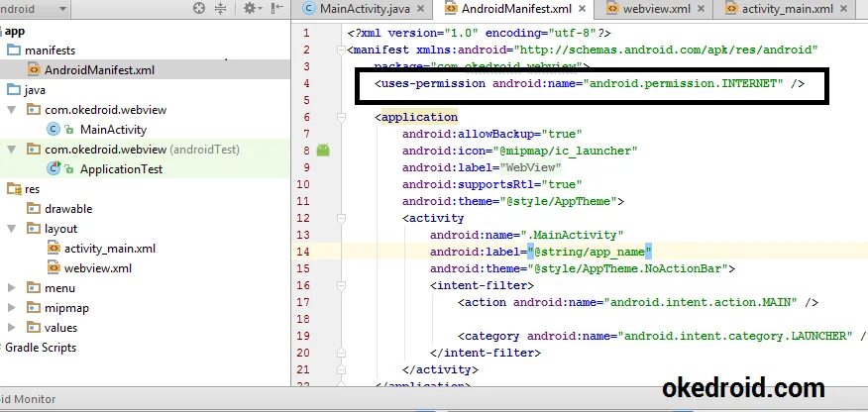Screen dimensions: 868x412
Task: Click the res folder icon
Action: (13, 189)
